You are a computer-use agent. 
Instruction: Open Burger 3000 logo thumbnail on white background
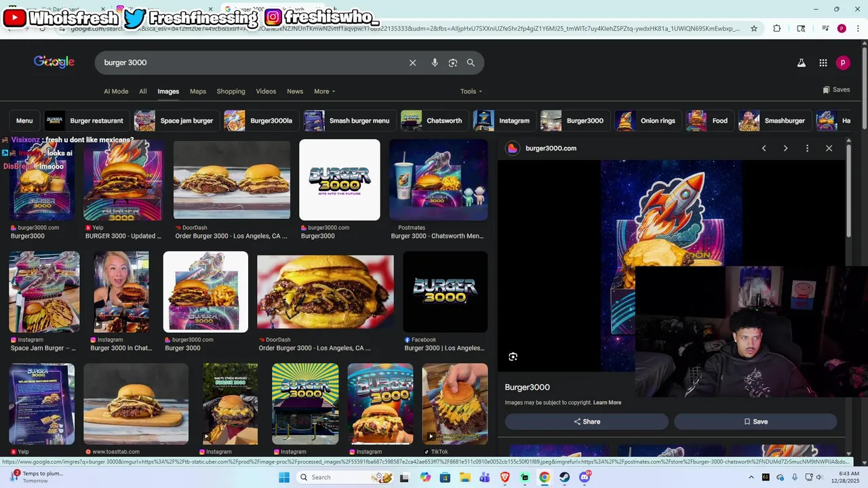click(340, 180)
